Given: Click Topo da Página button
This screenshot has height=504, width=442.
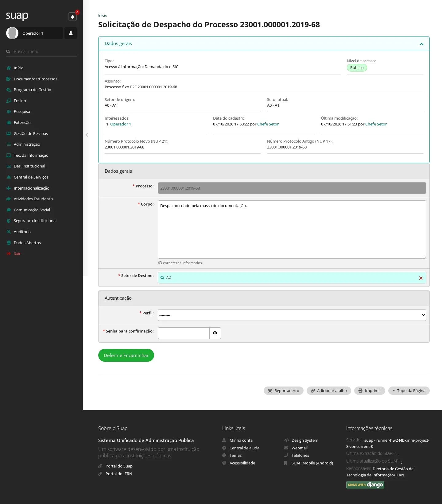Looking at the screenshot, I should (409, 391).
